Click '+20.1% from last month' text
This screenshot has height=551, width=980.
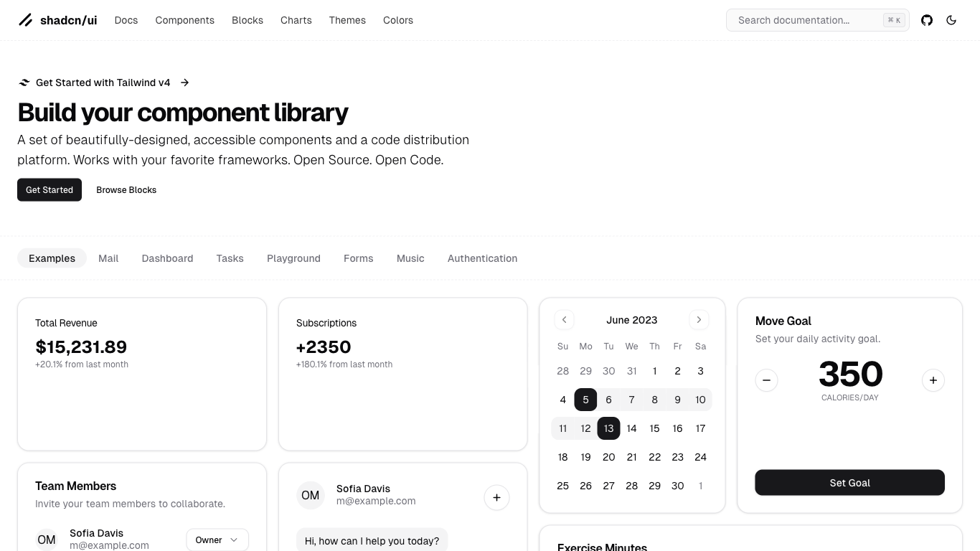point(82,364)
